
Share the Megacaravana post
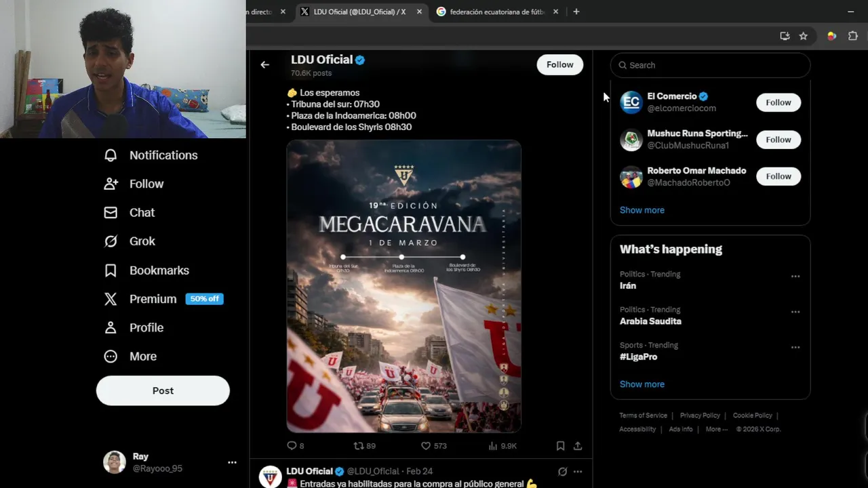[x=578, y=446]
